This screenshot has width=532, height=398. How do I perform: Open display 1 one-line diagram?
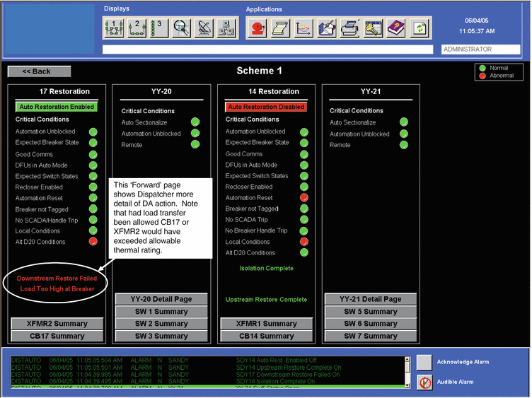[x=114, y=28]
